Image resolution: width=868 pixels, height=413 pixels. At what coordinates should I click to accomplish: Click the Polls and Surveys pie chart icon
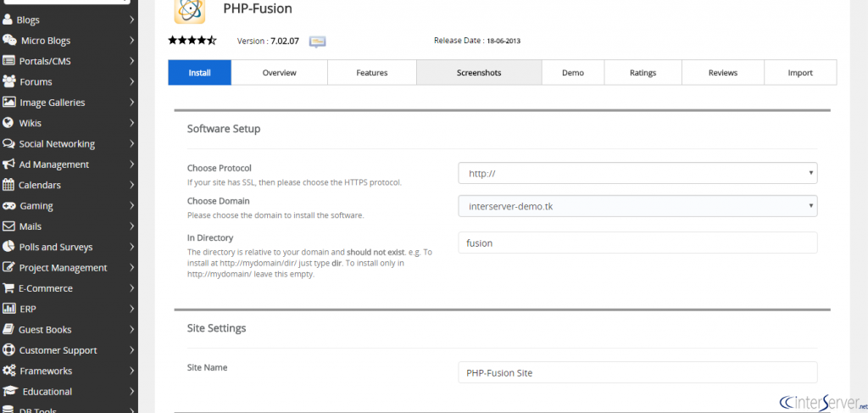click(8, 247)
